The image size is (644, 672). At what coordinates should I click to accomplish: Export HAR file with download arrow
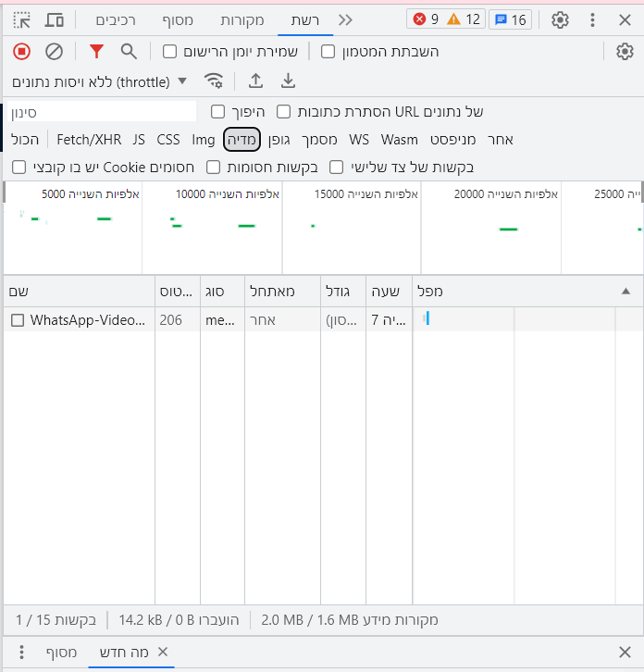click(x=288, y=81)
